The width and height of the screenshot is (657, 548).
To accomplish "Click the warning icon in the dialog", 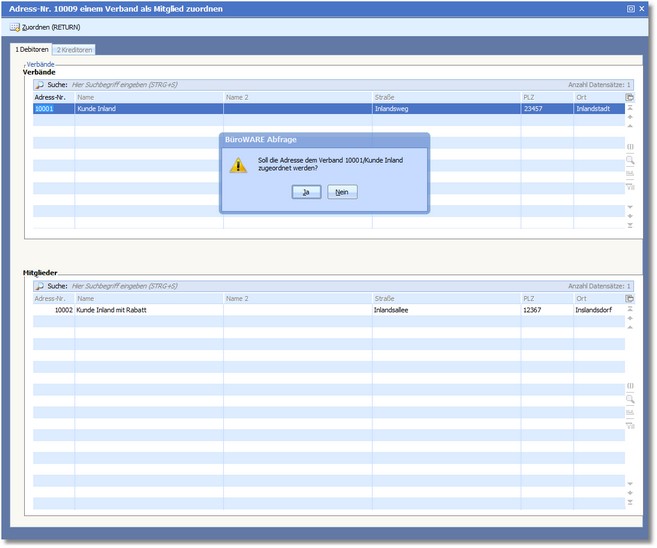I will (x=238, y=165).
